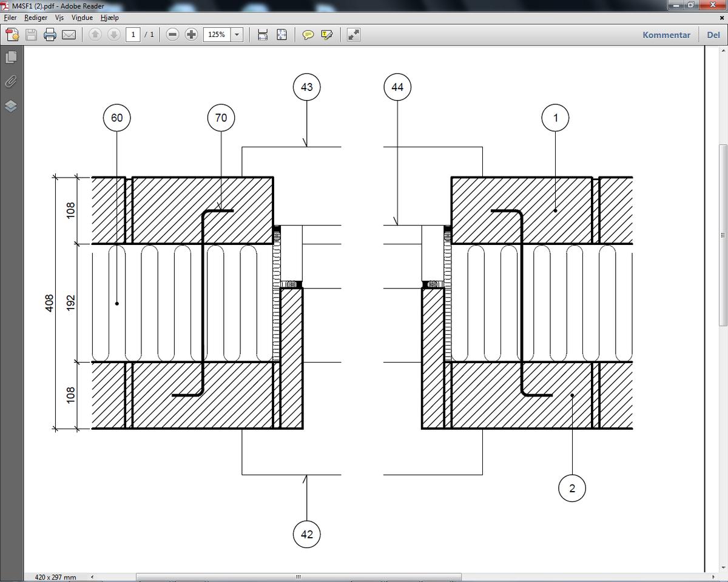Open page thumbnails side panel
Screen dimensions: 728x582
11,57
